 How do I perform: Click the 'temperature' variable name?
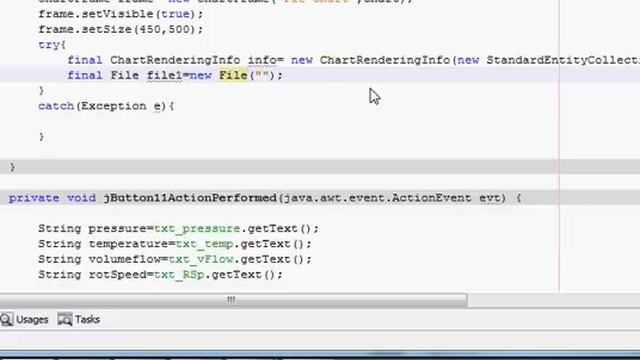point(129,244)
